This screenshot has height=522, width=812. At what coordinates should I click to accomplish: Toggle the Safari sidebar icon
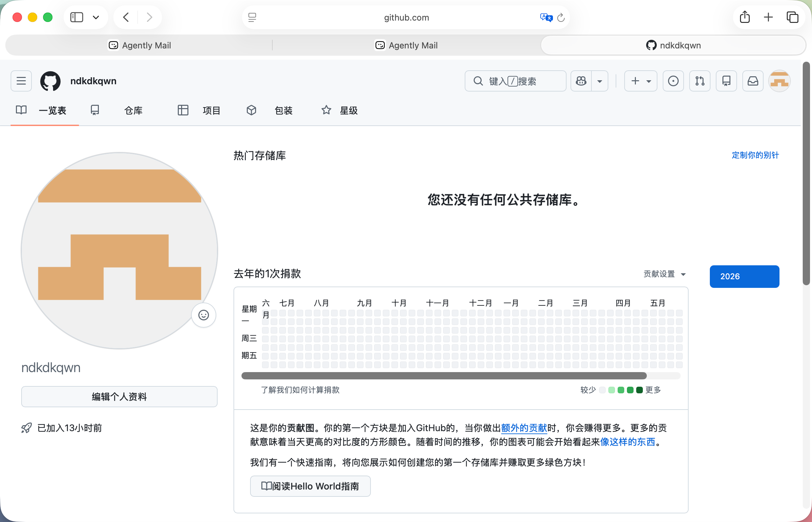tap(77, 17)
